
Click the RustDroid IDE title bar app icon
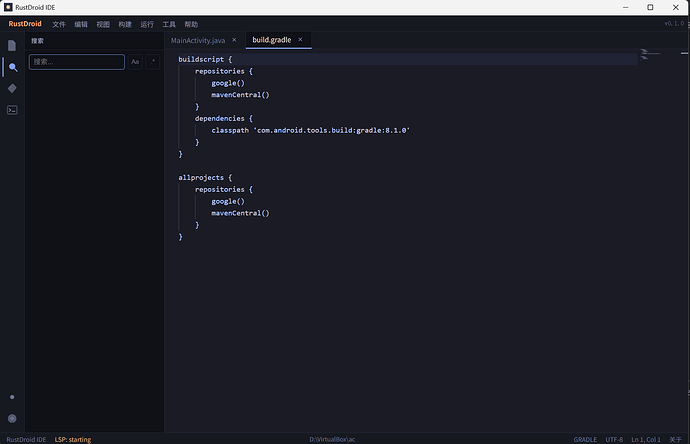click(x=8, y=7)
